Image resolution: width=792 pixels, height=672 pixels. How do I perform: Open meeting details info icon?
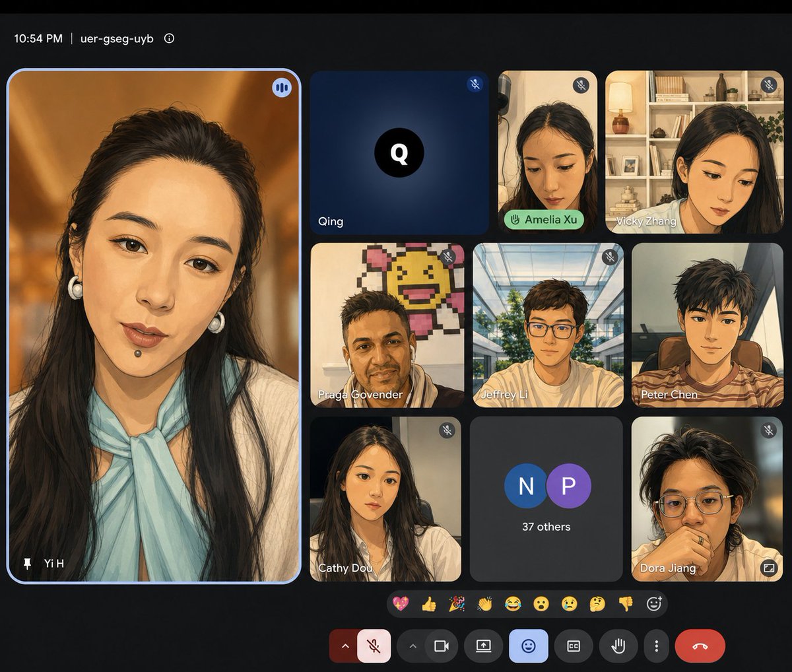point(169,38)
